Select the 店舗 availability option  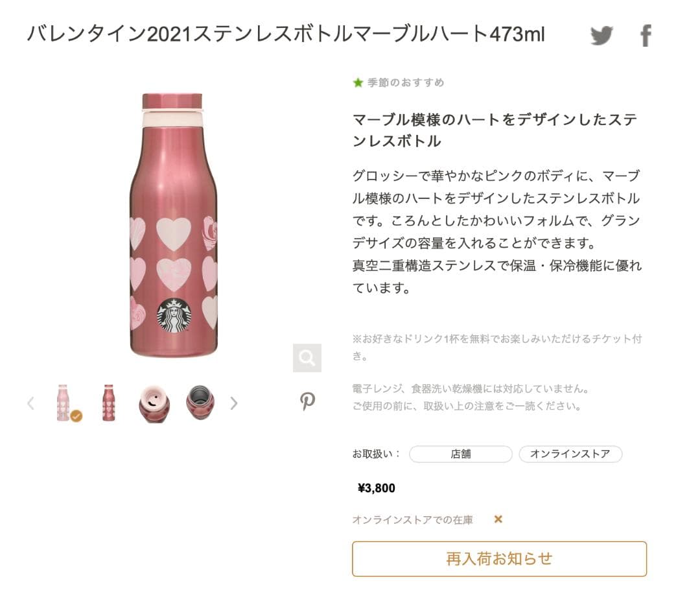coord(460,454)
